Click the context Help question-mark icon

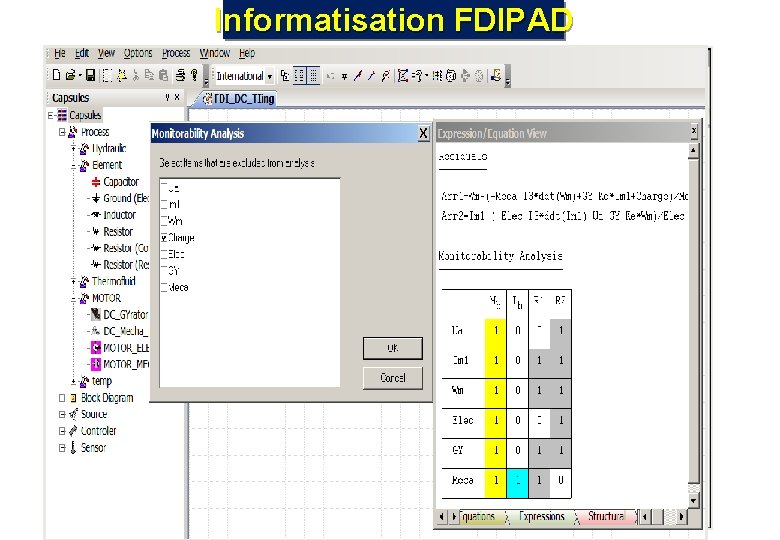194,75
